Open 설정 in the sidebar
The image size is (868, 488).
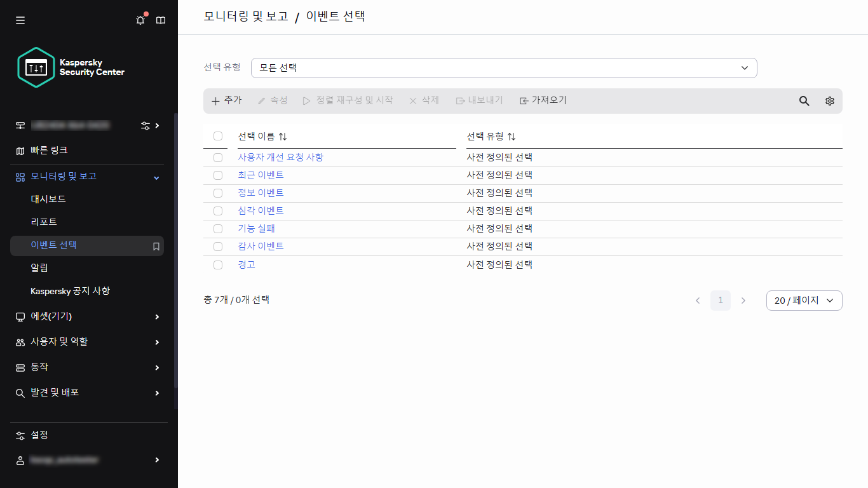click(x=39, y=435)
